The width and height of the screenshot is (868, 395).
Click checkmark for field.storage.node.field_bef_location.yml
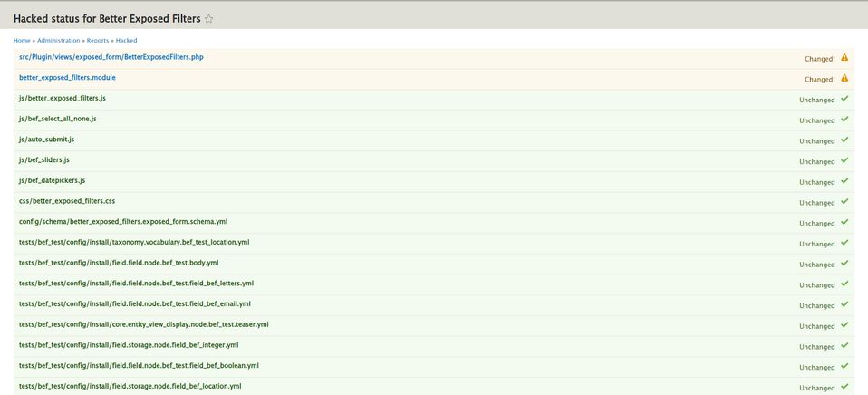844,386
